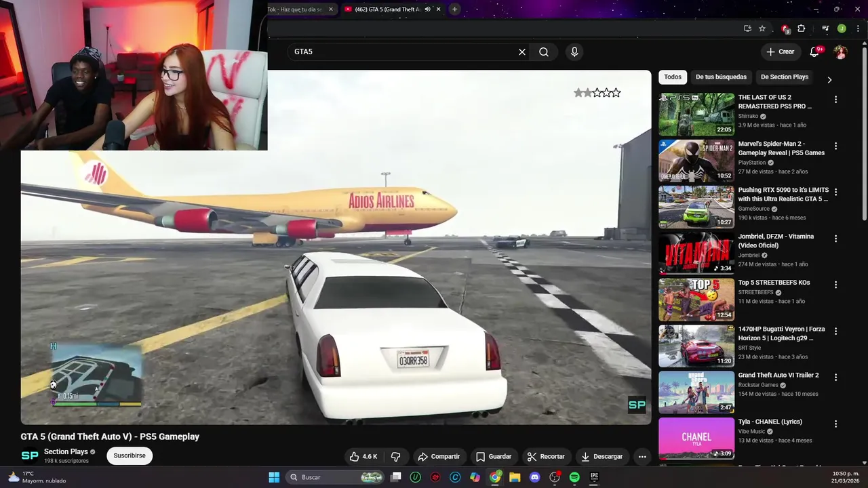Open Chrome media control icon
This screenshot has width=868, height=488.
[x=825, y=28]
